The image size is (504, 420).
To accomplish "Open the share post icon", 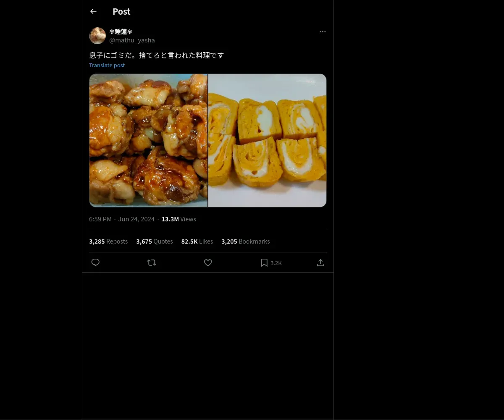I will (320, 262).
